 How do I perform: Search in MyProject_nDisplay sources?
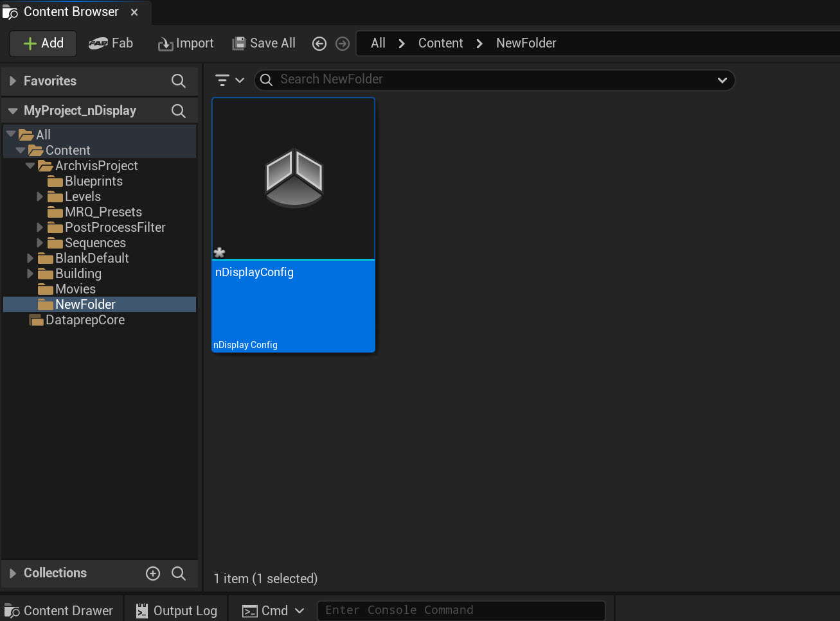[179, 110]
